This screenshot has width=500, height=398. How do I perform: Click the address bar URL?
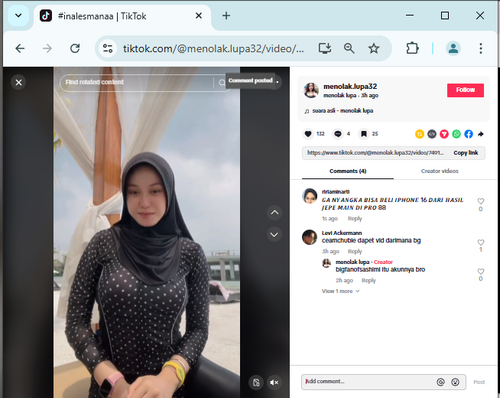(x=213, y=49)
